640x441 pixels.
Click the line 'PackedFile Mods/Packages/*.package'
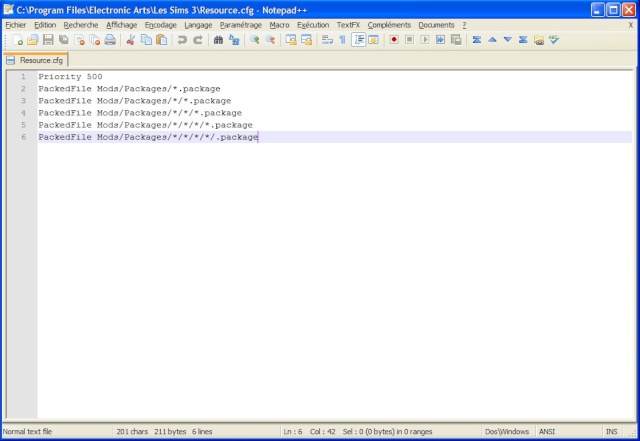tap(129, 89)
